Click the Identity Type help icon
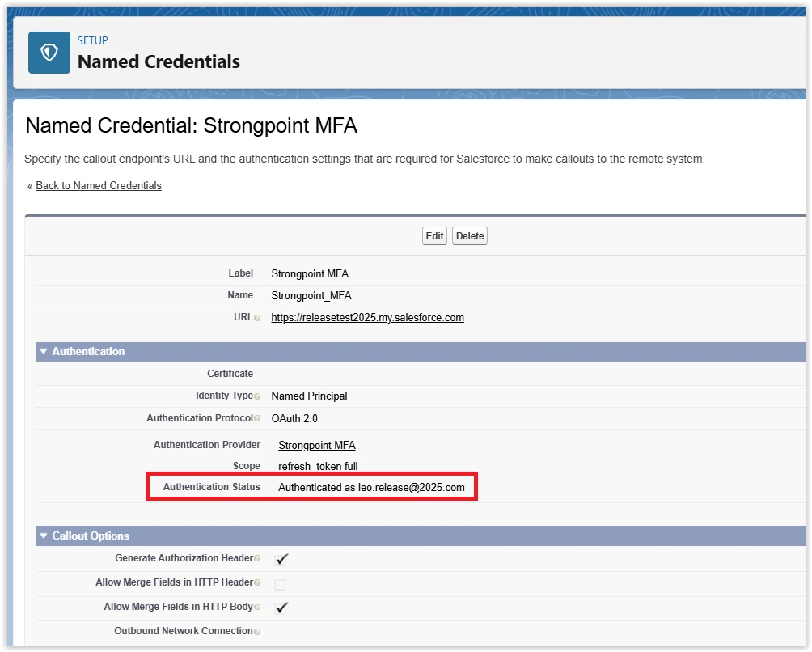Viewport: 812px width, 652px height. [257, 396]
